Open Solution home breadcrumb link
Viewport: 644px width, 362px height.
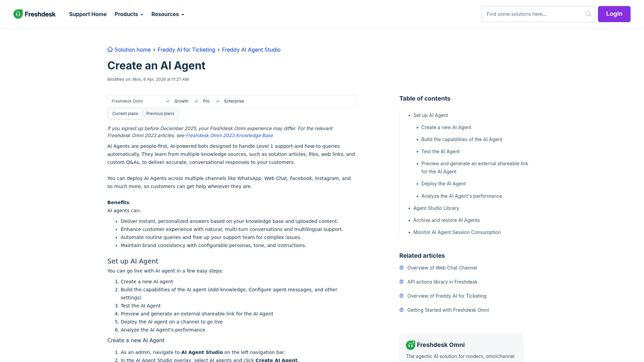pos(132,50)
